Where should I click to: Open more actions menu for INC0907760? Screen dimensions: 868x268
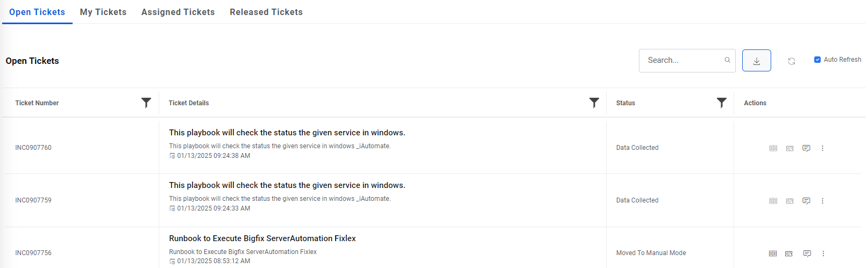coord(822,148)
